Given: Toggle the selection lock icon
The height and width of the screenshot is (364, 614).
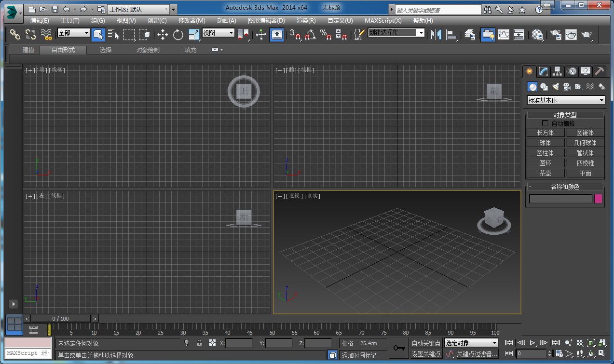Looking at the screenshot, I should [x=199, y=343].
